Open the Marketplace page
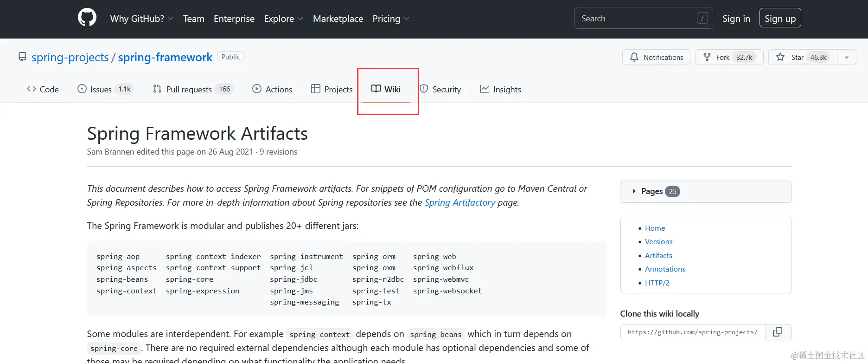The image size is (868, 363). pyautogui.click(x=338, y=19)
